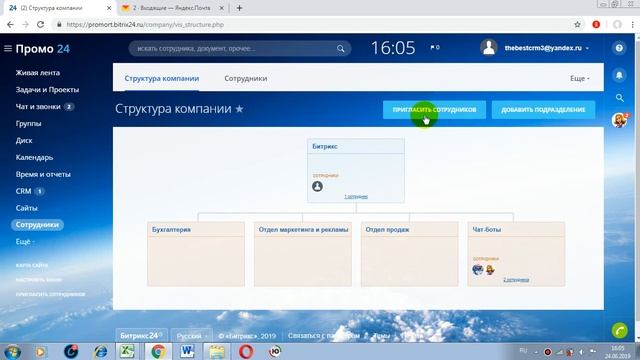Open Internet Explorer from the taskbar
This screenshot has height=360, width=640.
100,351
